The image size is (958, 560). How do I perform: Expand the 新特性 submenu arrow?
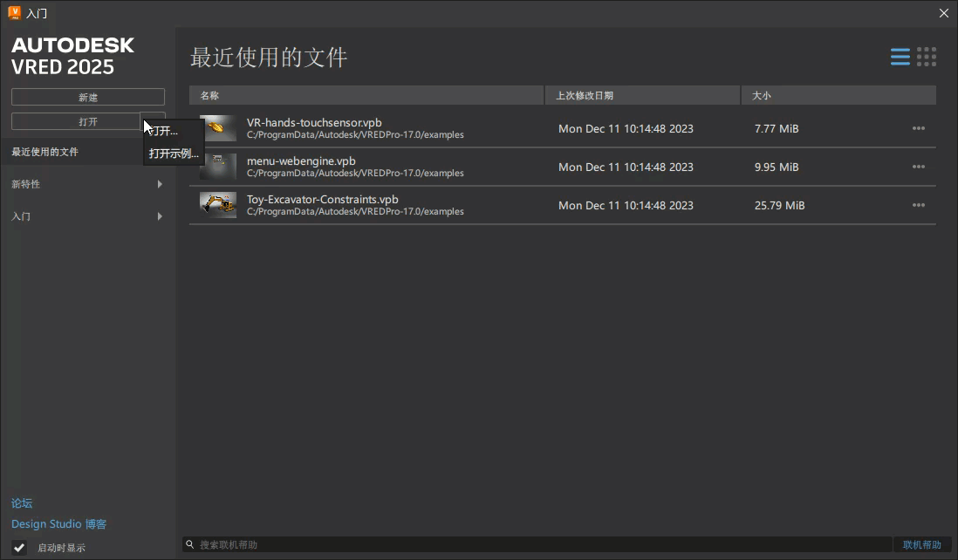click(x=160, y=184)
